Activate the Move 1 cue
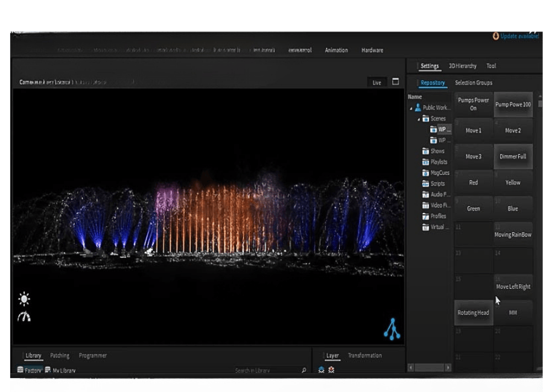Image resolution: width=543 pixels, height=392 pixels. [474, 130]
